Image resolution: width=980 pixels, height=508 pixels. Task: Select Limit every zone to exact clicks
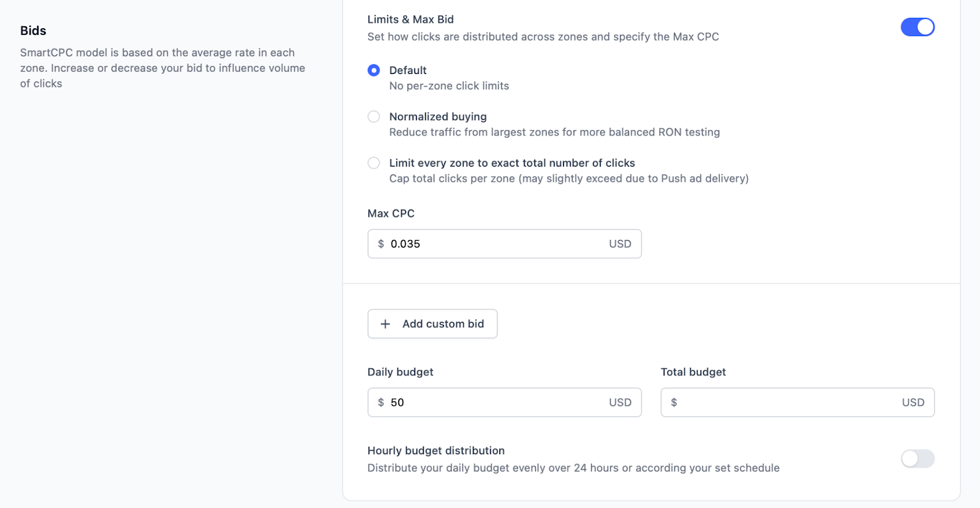click(374, 163)
